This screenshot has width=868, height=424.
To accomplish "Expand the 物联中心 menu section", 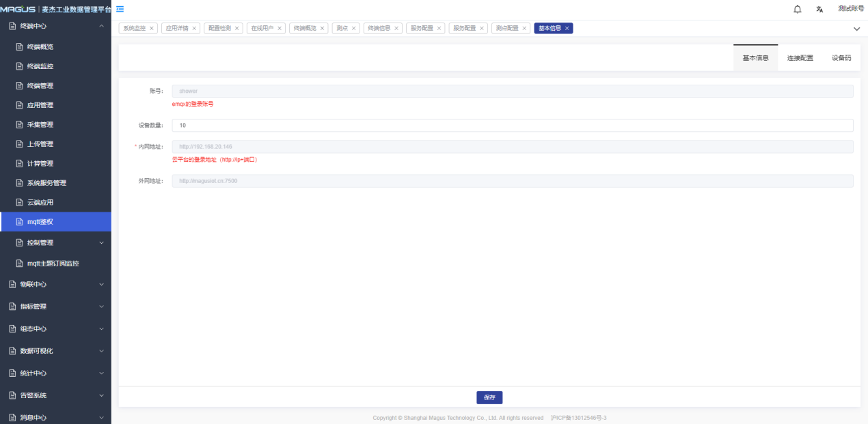I will click(x=101, y=284).
